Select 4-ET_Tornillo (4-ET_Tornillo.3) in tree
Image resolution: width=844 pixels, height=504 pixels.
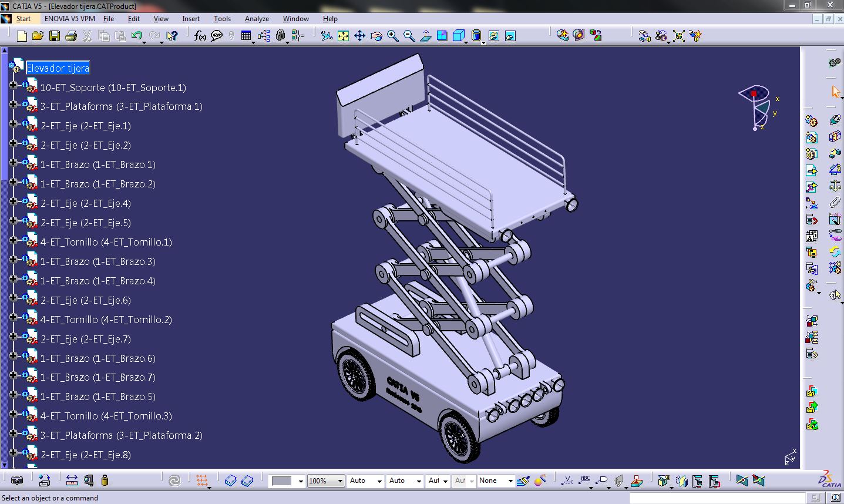pyautogui.click(x=106, y=416)
